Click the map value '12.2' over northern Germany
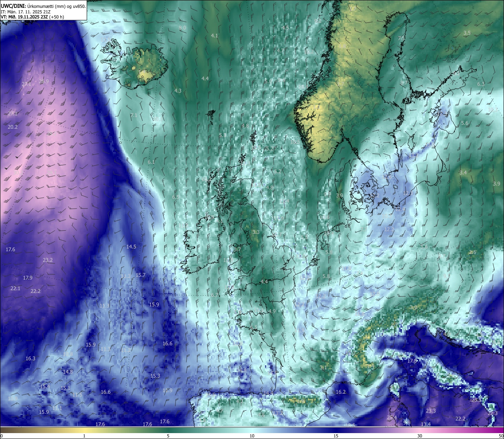The image size is (504, 439). click(x=389, y=230)
